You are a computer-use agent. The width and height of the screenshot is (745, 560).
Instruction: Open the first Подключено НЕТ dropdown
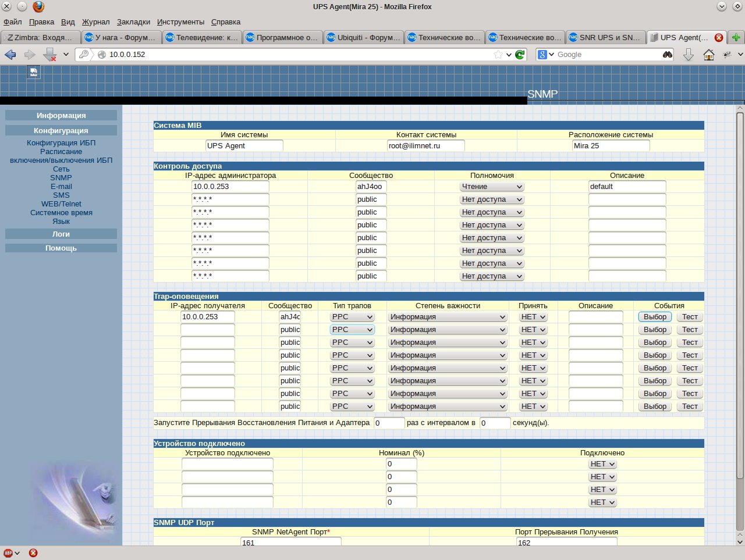point(602,464)
